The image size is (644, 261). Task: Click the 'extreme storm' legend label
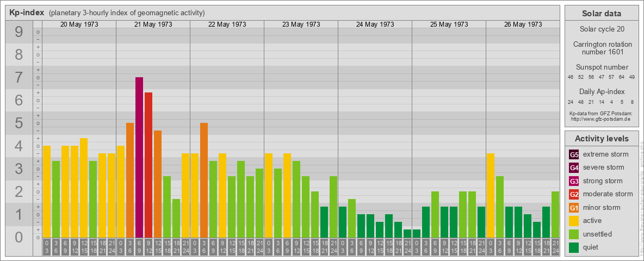coord(606,154)
